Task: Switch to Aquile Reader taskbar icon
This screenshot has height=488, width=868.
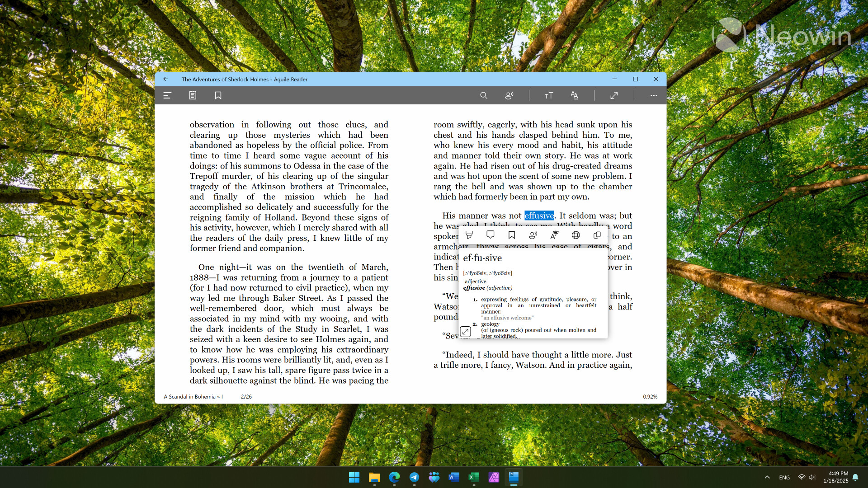Action: pos(514,477)
